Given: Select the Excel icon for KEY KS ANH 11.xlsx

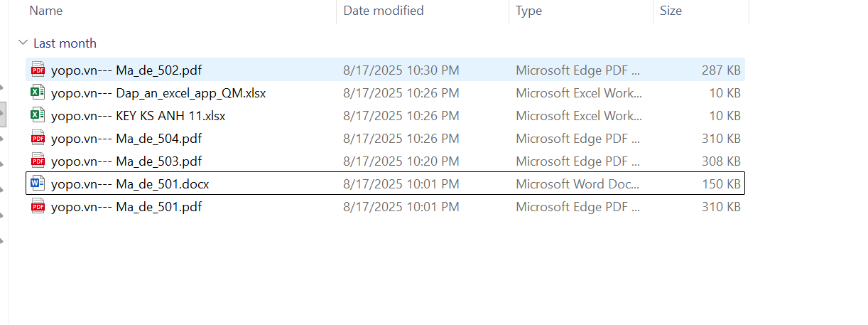Looking at the screenshot, I should point(38,115).
